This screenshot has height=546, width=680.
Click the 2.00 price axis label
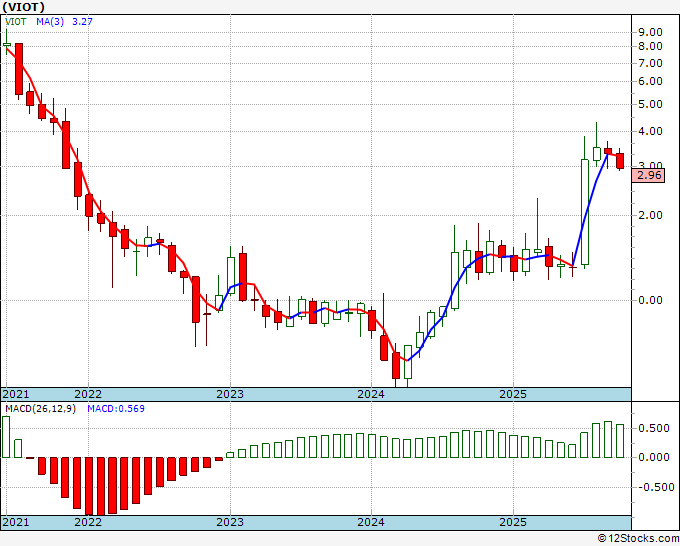650,216
